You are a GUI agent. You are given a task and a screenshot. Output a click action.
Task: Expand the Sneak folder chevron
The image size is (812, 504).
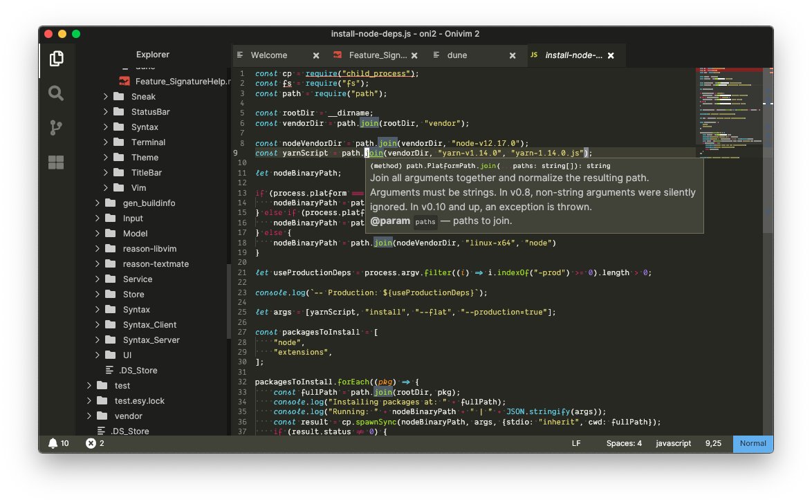[106, 97]
